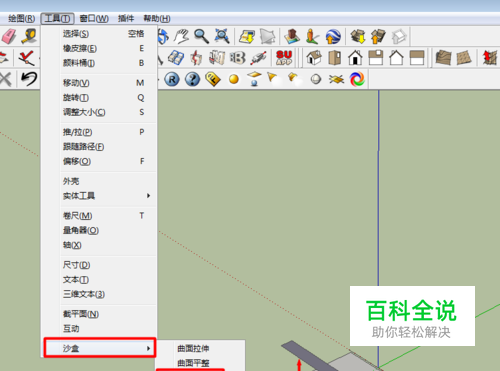Activate the Pan hand tool
The height and width of the screenshot is (371, 500).
[x=182, y=36]
